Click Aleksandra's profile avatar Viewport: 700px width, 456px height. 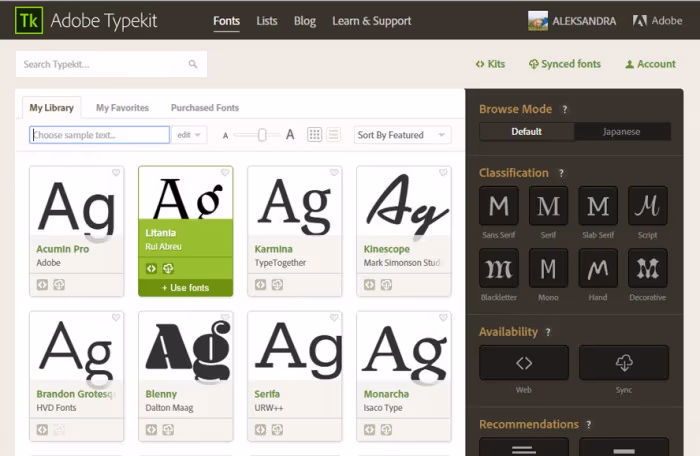pyautogui.click(x=538, y=21)
